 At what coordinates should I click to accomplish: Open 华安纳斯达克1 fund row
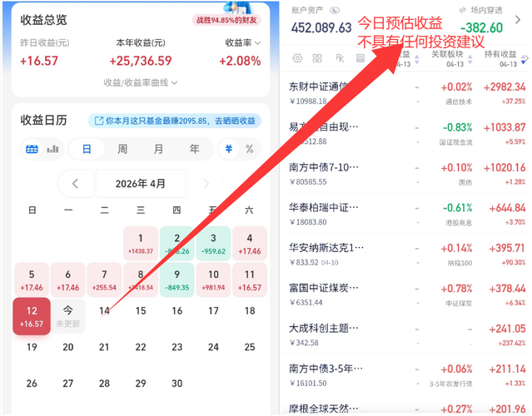click(405, 254)
